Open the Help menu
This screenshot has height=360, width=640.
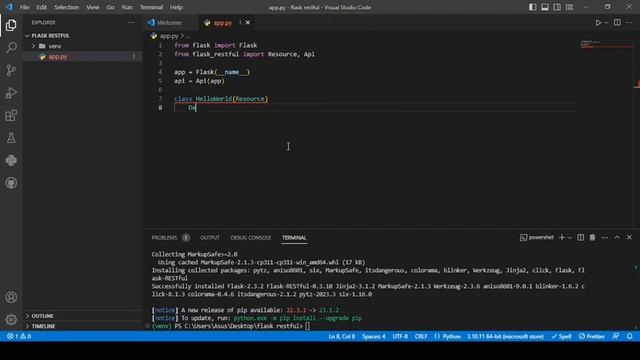point(176,7)
